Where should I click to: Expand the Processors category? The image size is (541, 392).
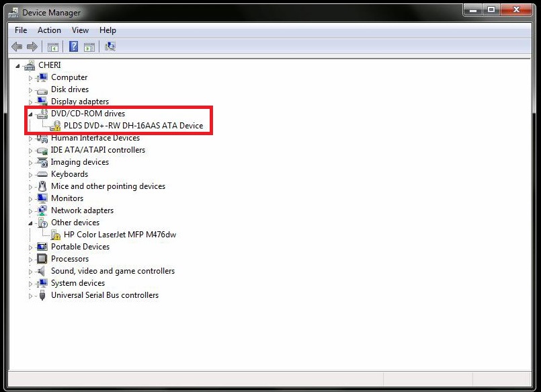pyautogui.click(x=30, y=260)
